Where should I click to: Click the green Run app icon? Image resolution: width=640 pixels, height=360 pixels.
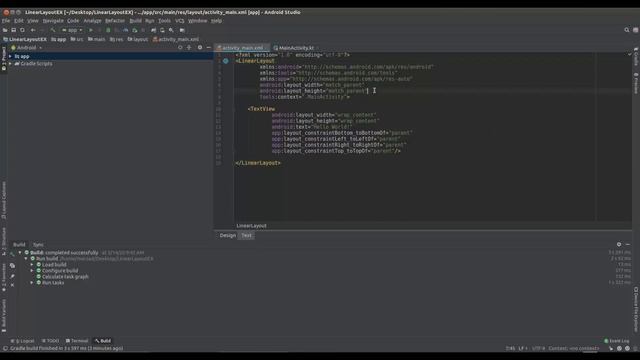coord(91,30)
